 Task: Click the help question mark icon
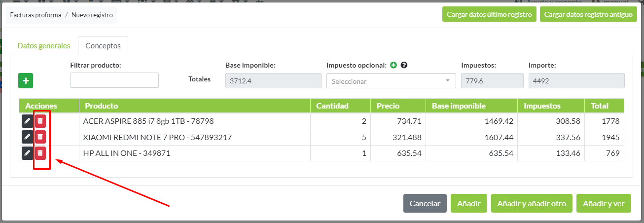pos(404,65)
